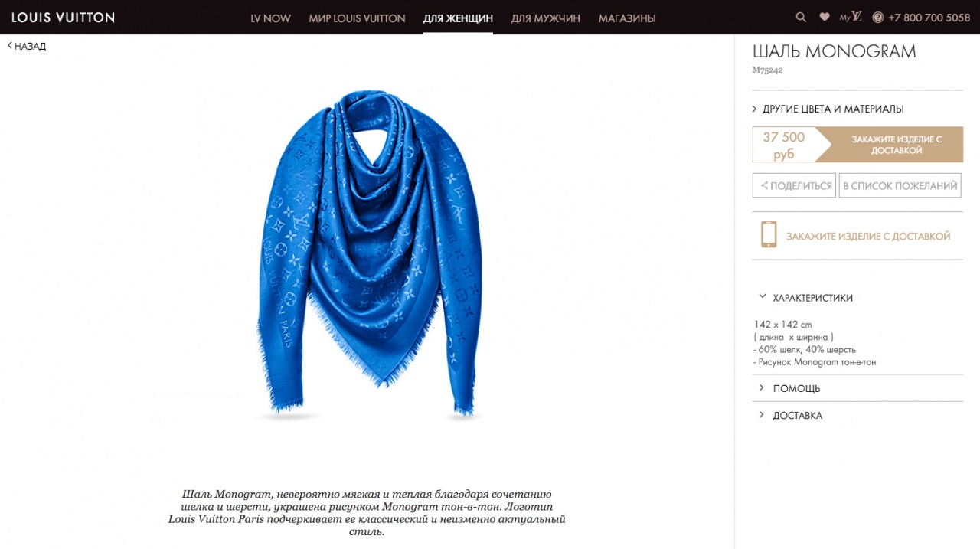Click the smartphone icon beside delivery order
The width and height of the screenshot is (980, 549).
tap(769, 234)
